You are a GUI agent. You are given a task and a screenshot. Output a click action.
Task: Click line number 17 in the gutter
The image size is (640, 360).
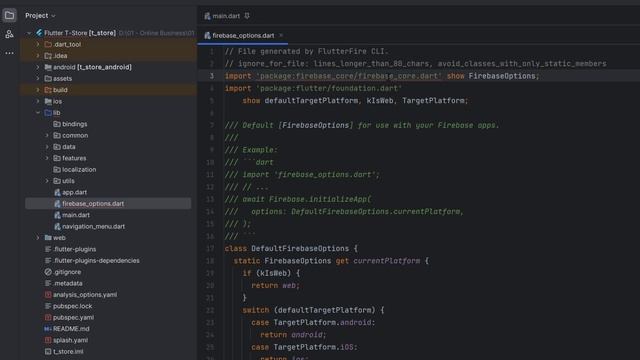[x=210, y=249]
